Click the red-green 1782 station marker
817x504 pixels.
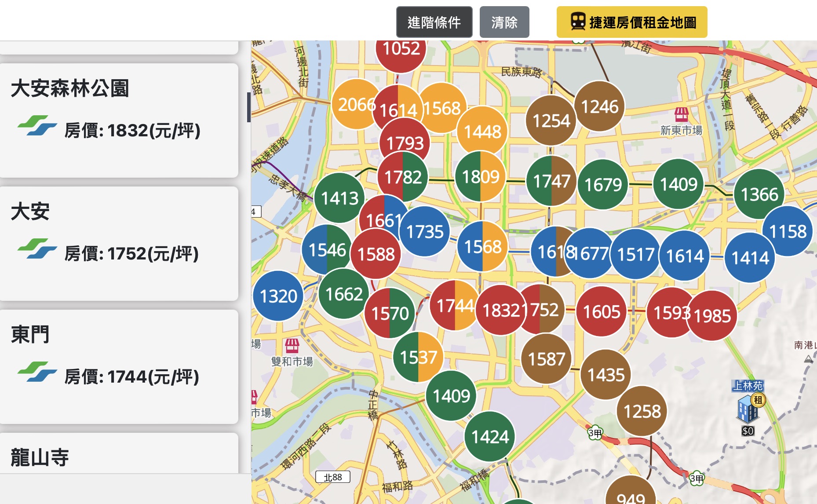pos(403,177)
